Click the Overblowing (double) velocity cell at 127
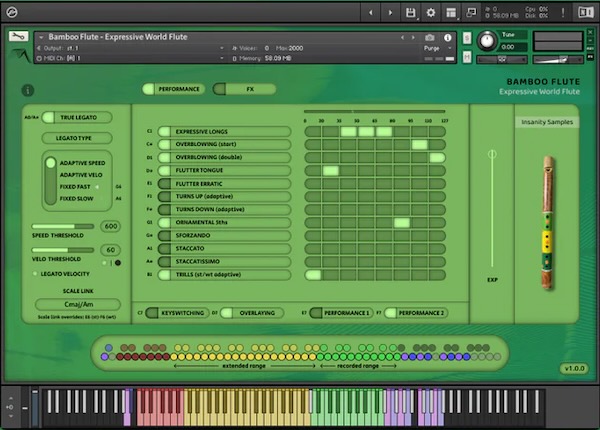 (x=437, y=157)
